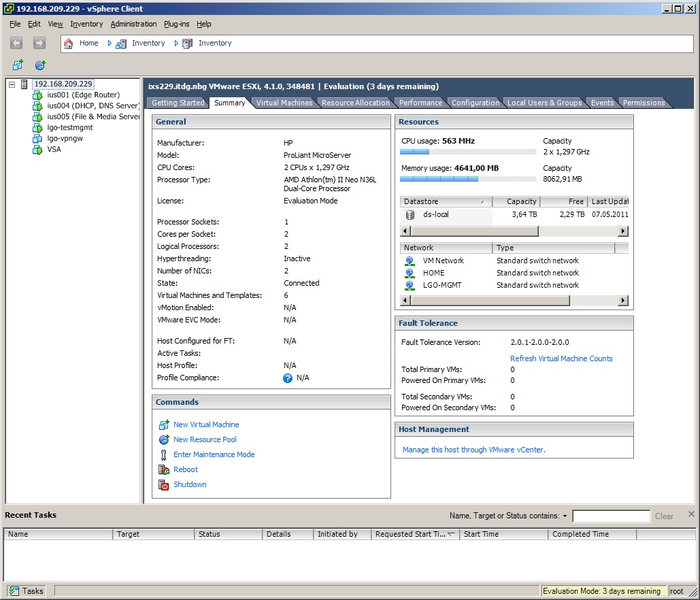Click the Inventory breadcrumb with host icon

(x=207, y=44)
